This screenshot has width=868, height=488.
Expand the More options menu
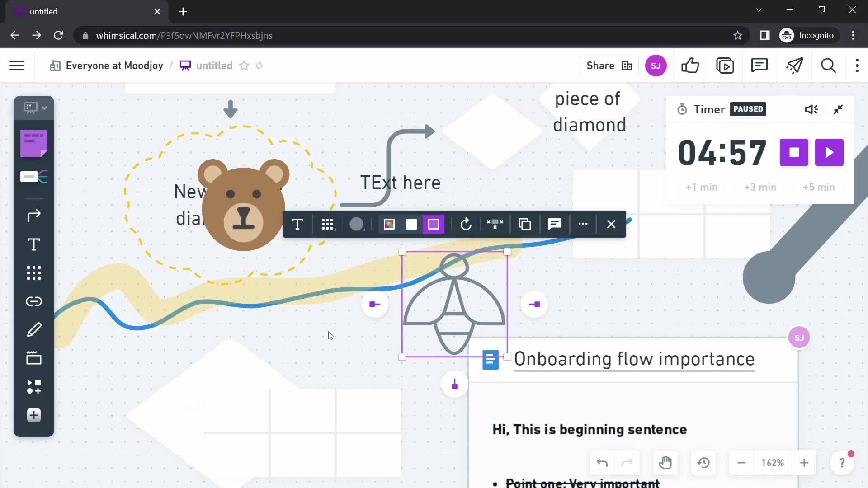pyautogui.click(x=582, y=224)
